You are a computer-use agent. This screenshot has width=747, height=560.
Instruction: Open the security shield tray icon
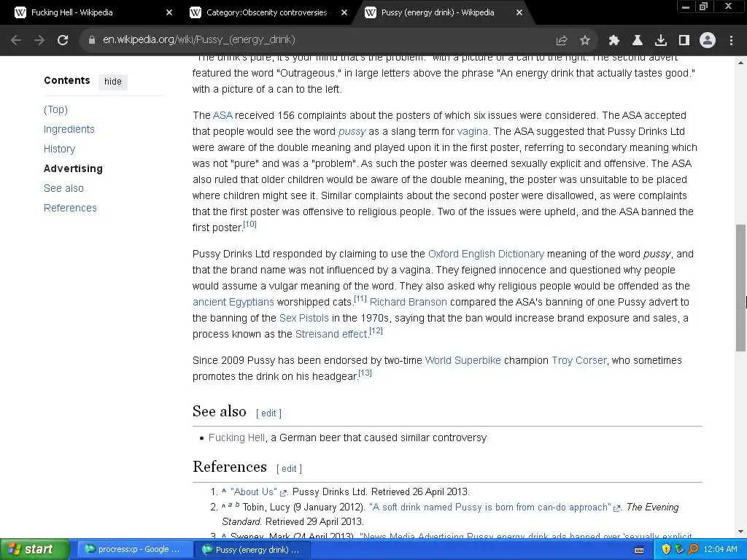tap(666, 550)
